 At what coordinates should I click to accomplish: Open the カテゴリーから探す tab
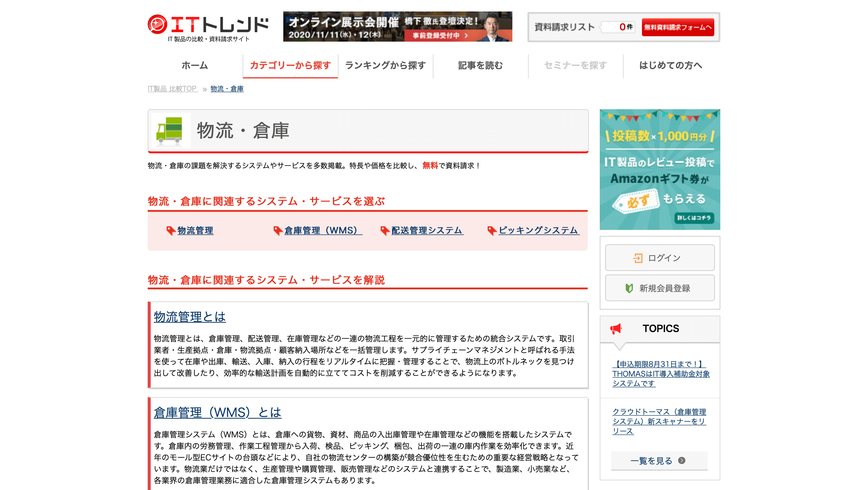coord(290,65)
